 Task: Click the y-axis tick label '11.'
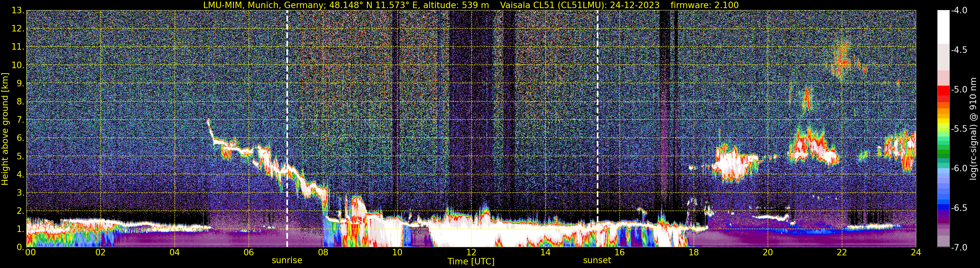[18, 47]
